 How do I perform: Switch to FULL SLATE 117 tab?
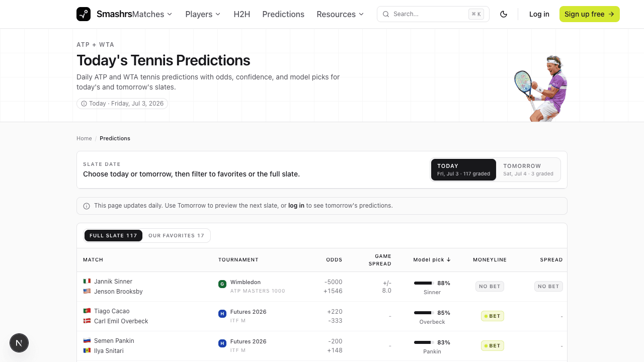[x=113, y=235]
